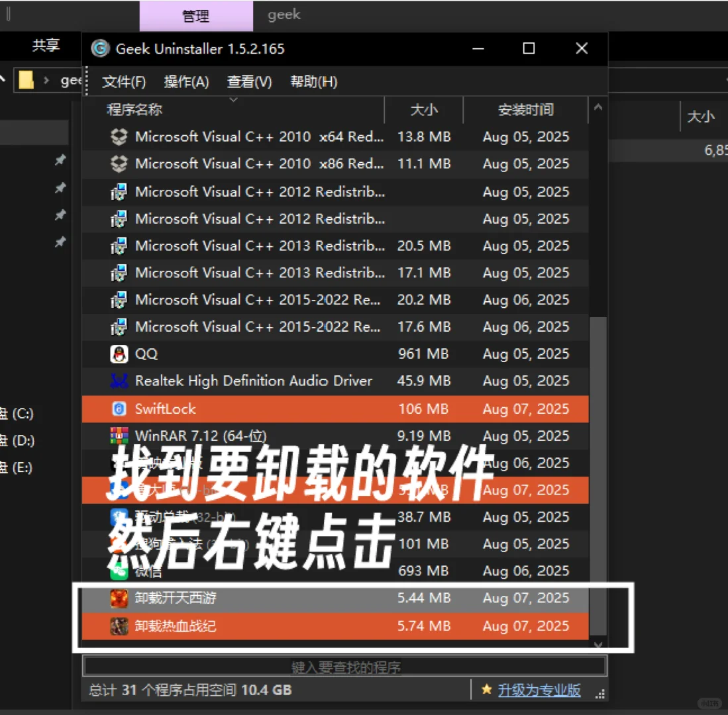Click the 38.7 MB size cell

pos(423,517)
